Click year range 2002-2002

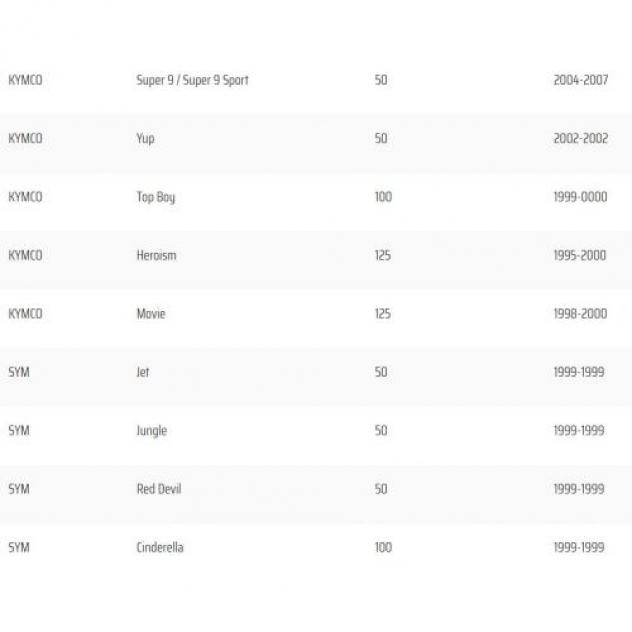580,138
